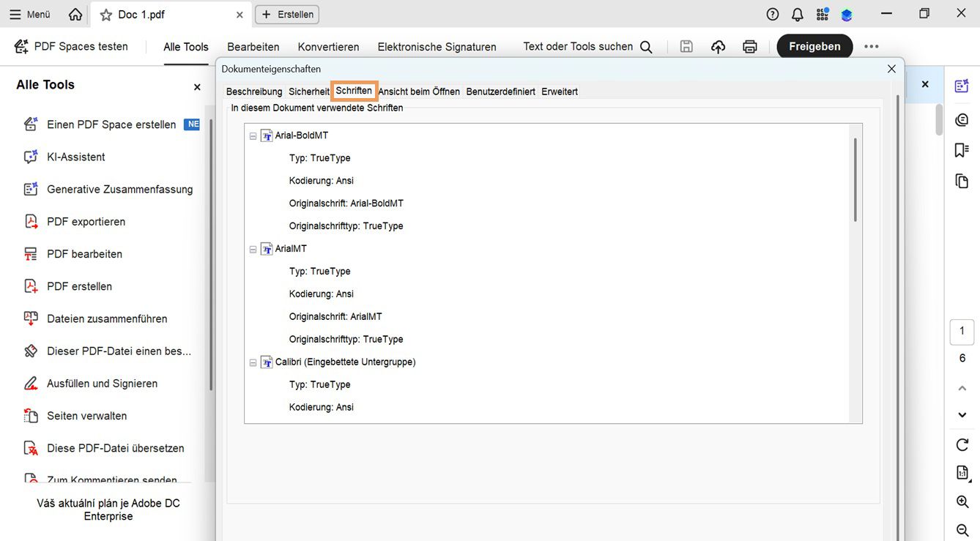The height and width of the screenshot is (541, 980).
Task: Open the Konvertieren menu
Action: (328, 47)
